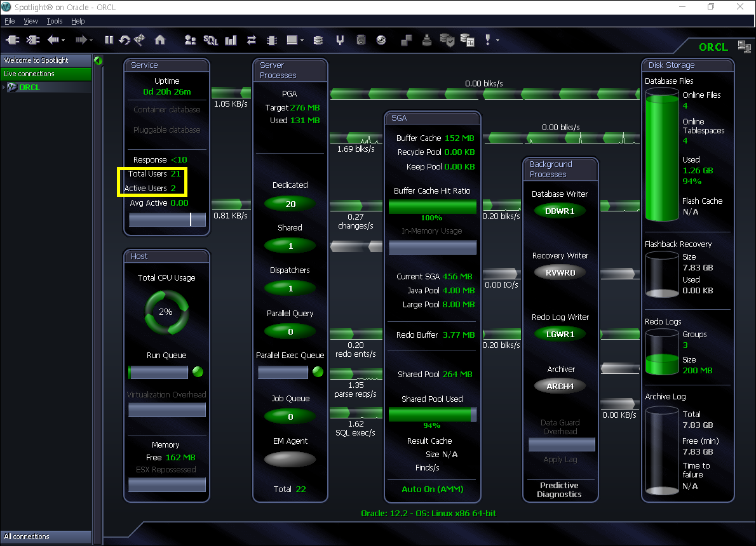Click the Total Users value 21
The image size is (756, 546).
(x=175, y=174)
